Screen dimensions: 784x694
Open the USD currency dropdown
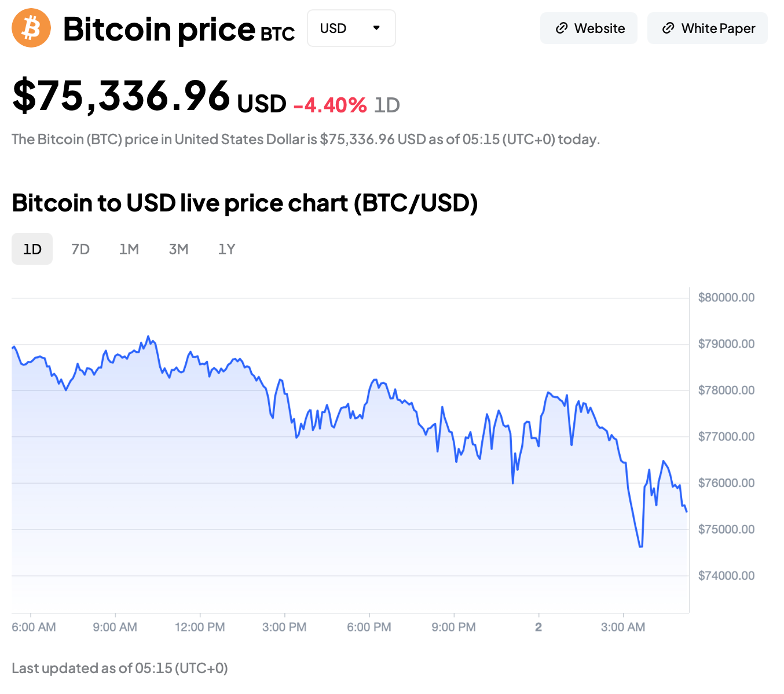click(x=351, y=28)
